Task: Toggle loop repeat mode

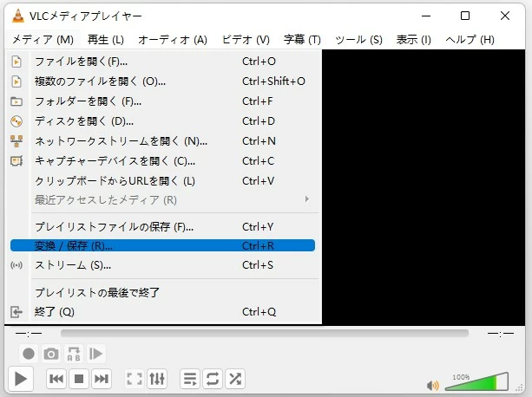Action: [x=213, y=378]
